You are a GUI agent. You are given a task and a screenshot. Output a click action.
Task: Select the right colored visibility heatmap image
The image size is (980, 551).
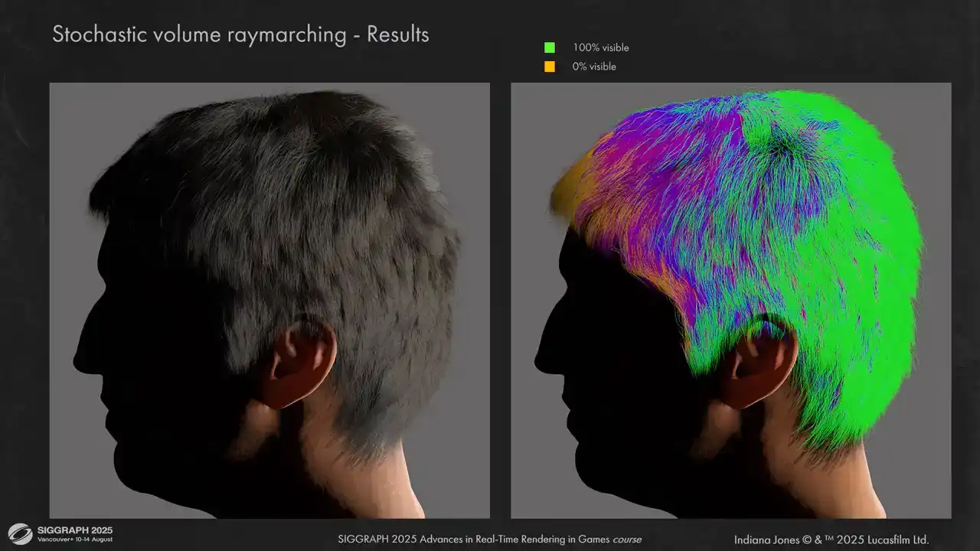pos(730,300)
